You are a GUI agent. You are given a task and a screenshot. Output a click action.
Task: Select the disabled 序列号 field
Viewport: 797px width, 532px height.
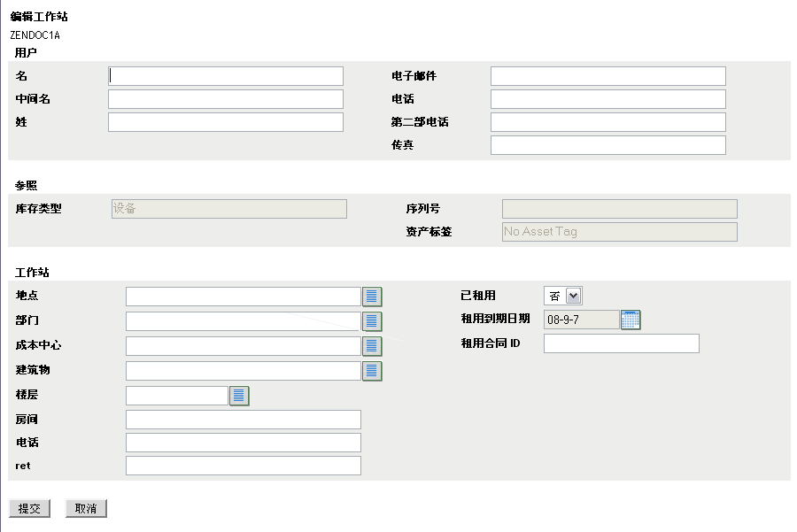click(x=620, y=209)
